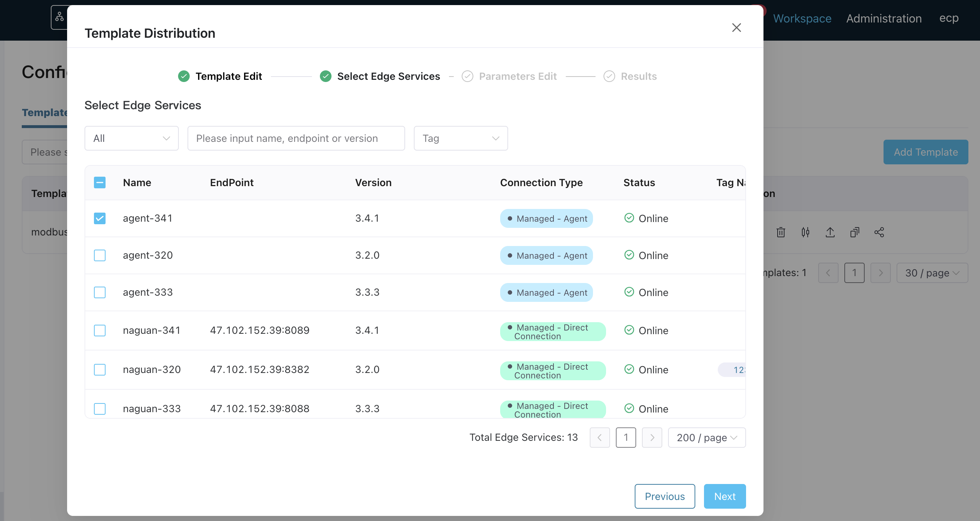
Task: Open the parameters settings icon for modbus template
Action: point(806,232)
